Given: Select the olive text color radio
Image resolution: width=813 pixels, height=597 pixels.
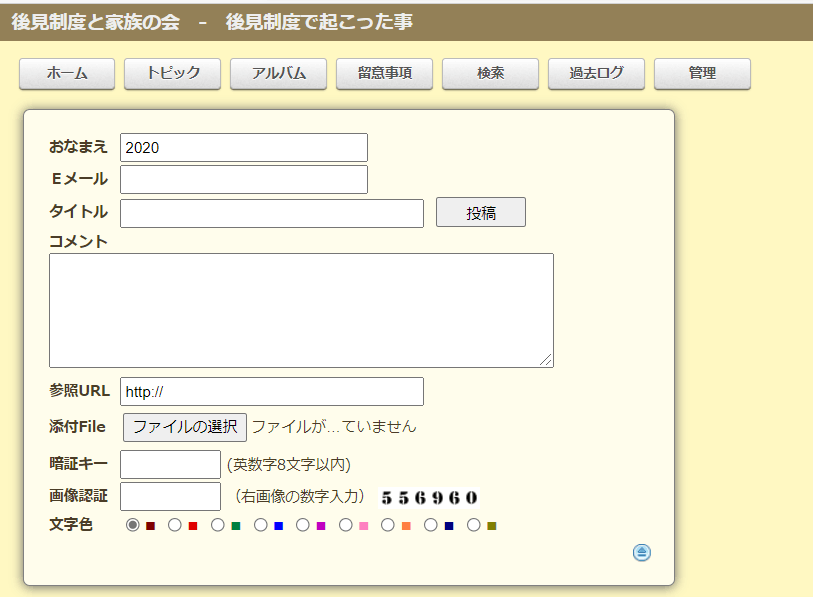Looking at the screenshot, I should point(473,525).
